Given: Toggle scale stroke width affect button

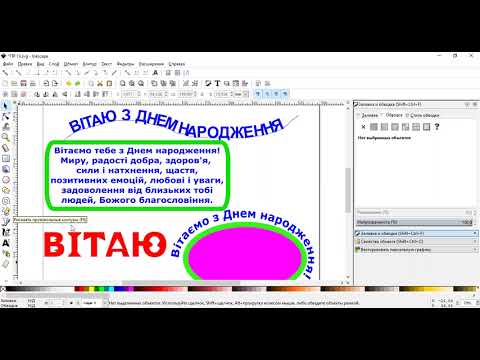Looking at the screenshot, I should (258, 94).
